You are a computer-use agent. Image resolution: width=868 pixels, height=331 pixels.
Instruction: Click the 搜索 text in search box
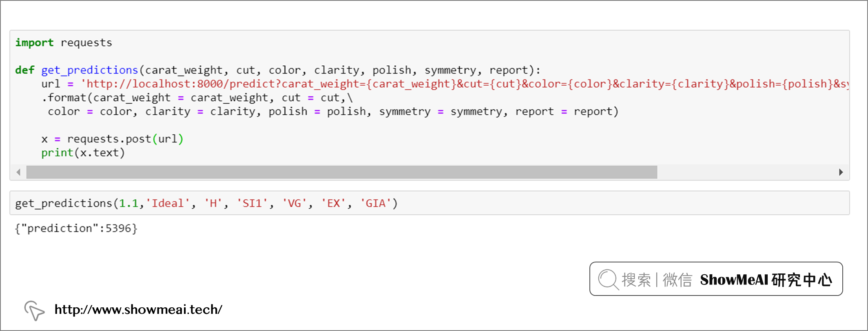click(636, 280)
